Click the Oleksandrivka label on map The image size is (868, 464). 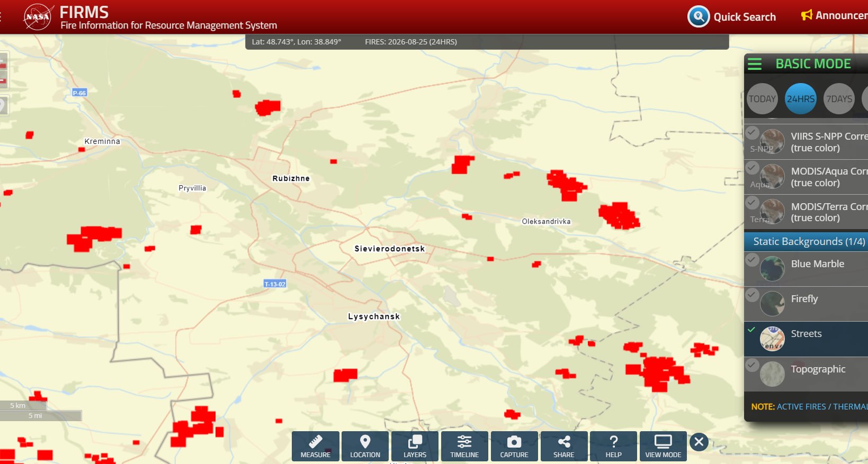click(547, 221)
